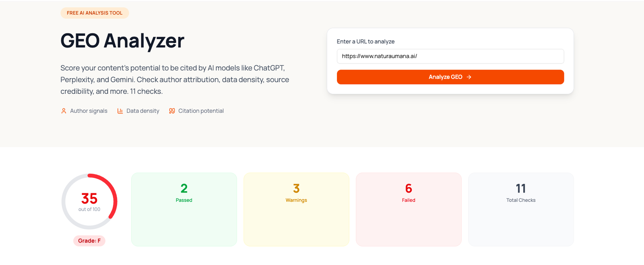Select the Total Checks summary card
644x265 pixels.
point(521,209)
